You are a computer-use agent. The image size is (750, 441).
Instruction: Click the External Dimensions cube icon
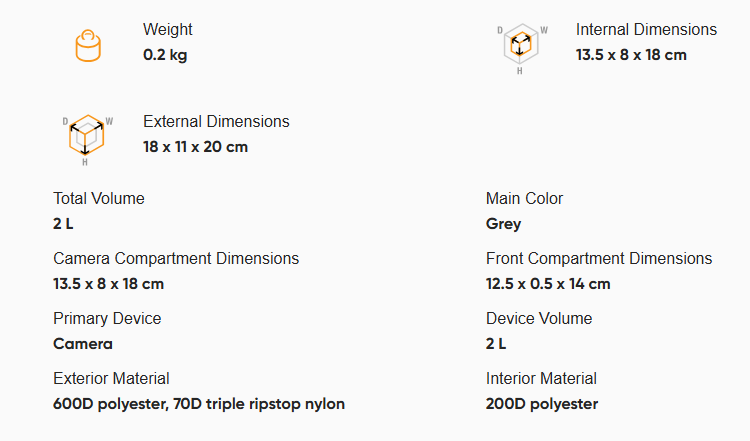coord(87,140)
